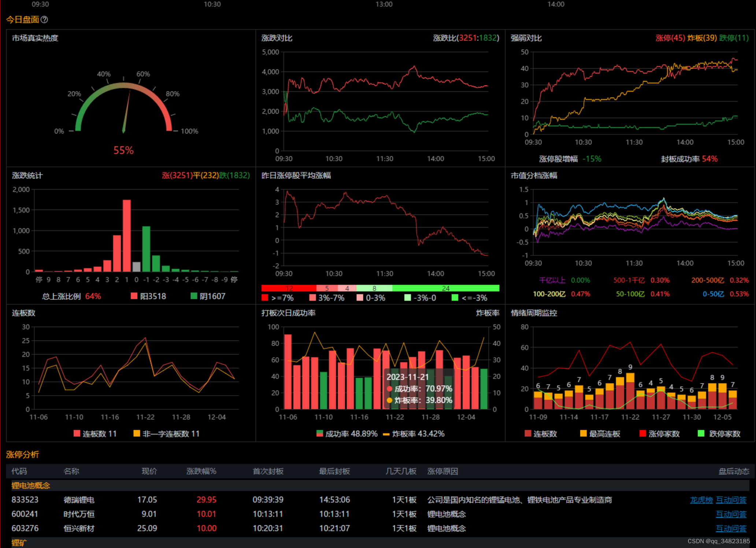
Task: Sort table by 首次封板 column header
Action: (268, 471)
